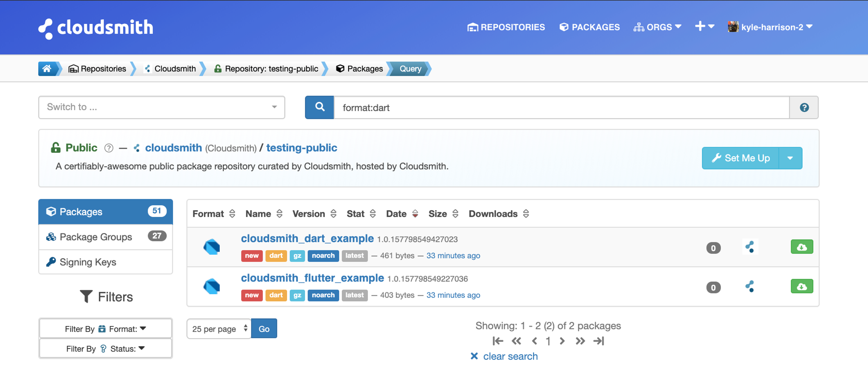Click the home breadcrumb icon

pyautogui.click(x=47, y=69)
